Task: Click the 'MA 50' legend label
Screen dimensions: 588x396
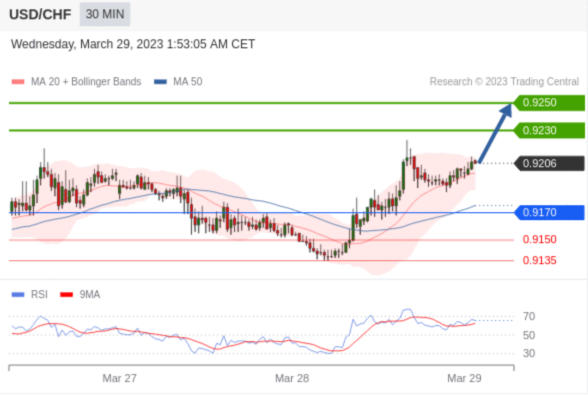Action: [188, 82]
